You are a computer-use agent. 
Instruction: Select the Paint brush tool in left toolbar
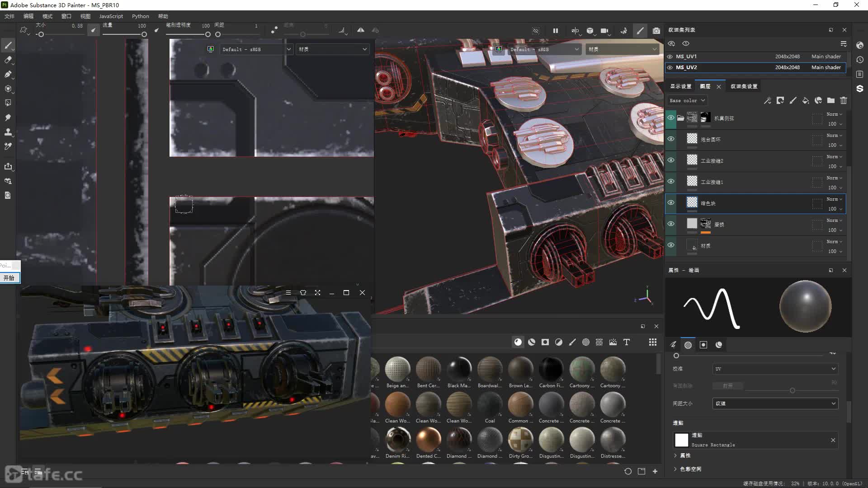[x=8, y=45]
